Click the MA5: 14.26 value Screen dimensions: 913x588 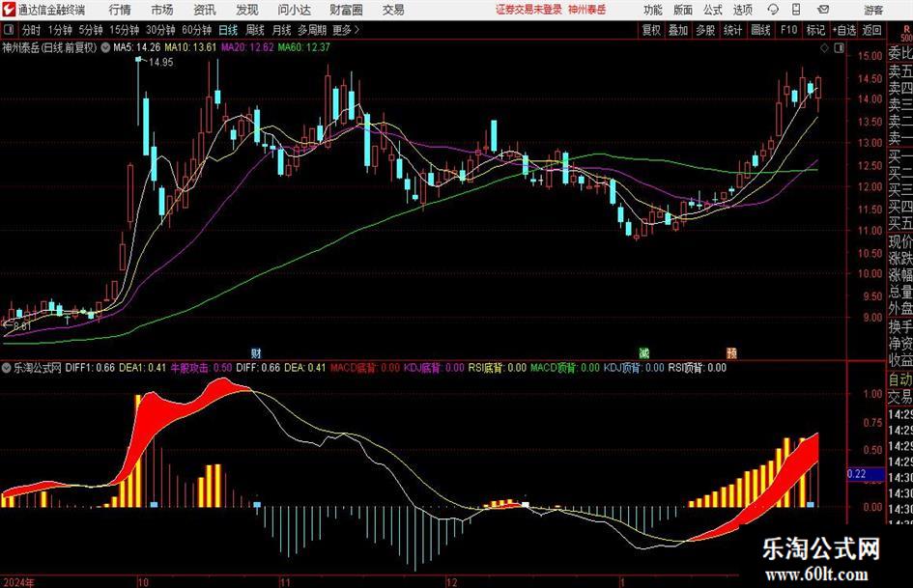pos(137,47)
